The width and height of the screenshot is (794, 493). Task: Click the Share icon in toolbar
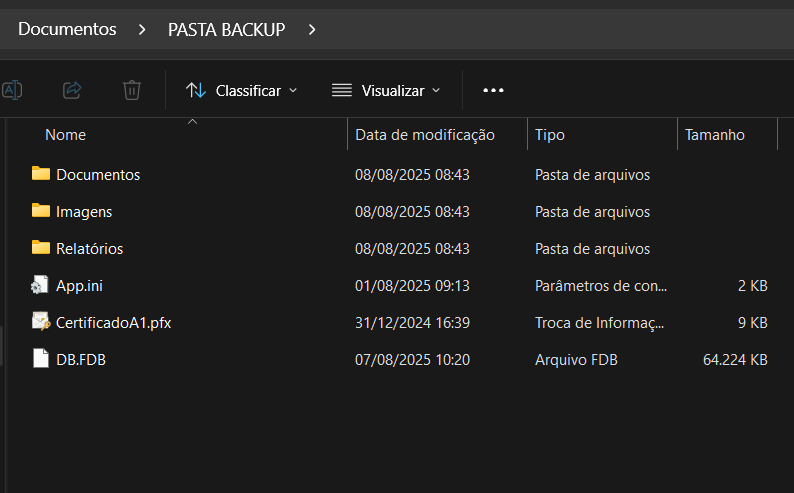(72, 90)
